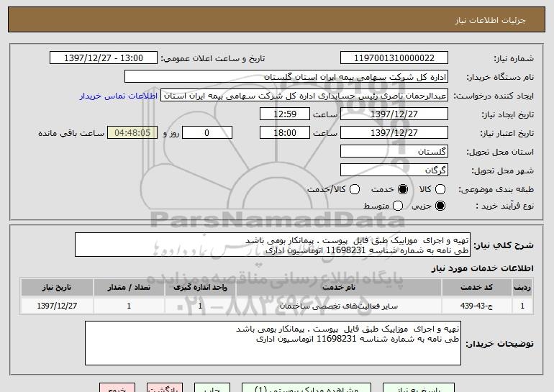
Task: Click the تعداد / مقدار column header
Action: (129, 288)
